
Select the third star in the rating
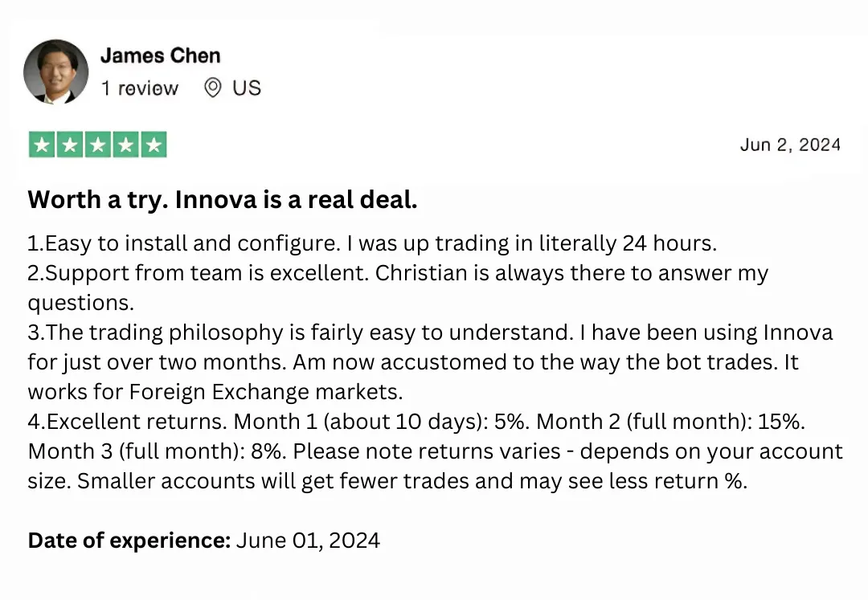tap(97, 145)
